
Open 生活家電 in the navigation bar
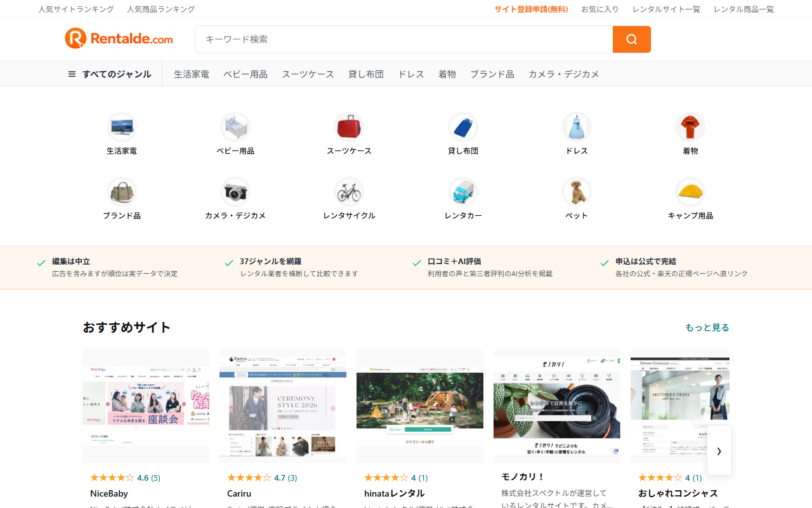click(192, 74)
